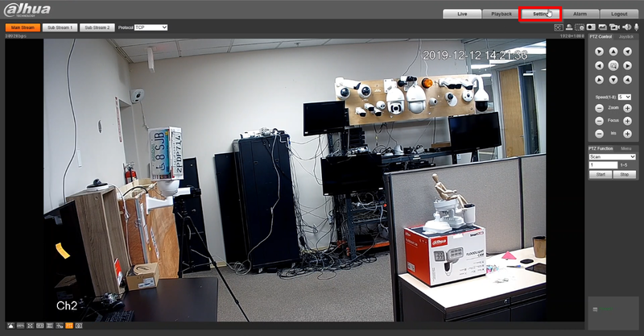Screen dimensions: 644x336
Task: Click the PTZ up-right arrow
Action: 627,52
